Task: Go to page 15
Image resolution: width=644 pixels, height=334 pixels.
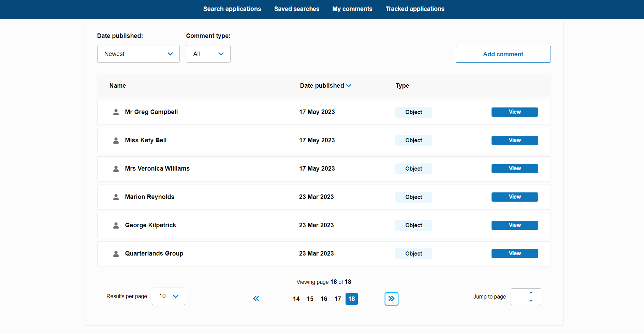Action: 310,299
